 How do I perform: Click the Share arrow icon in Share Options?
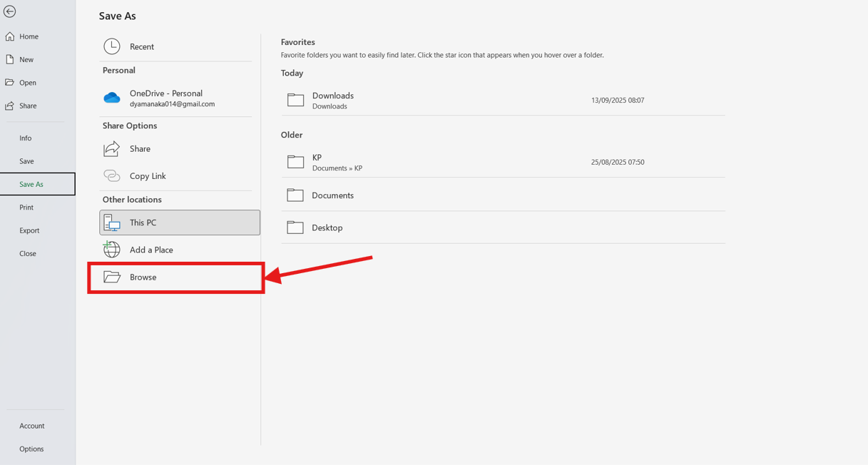point(112,148)
